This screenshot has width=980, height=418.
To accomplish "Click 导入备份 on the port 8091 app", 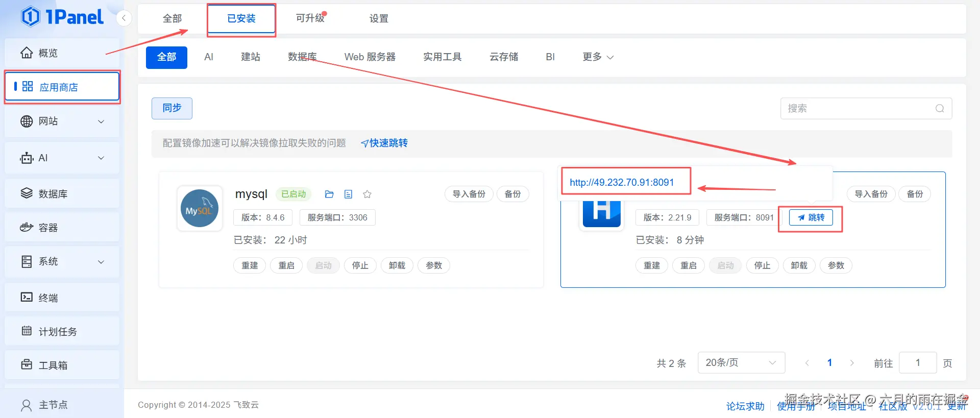I will point(871,194).
